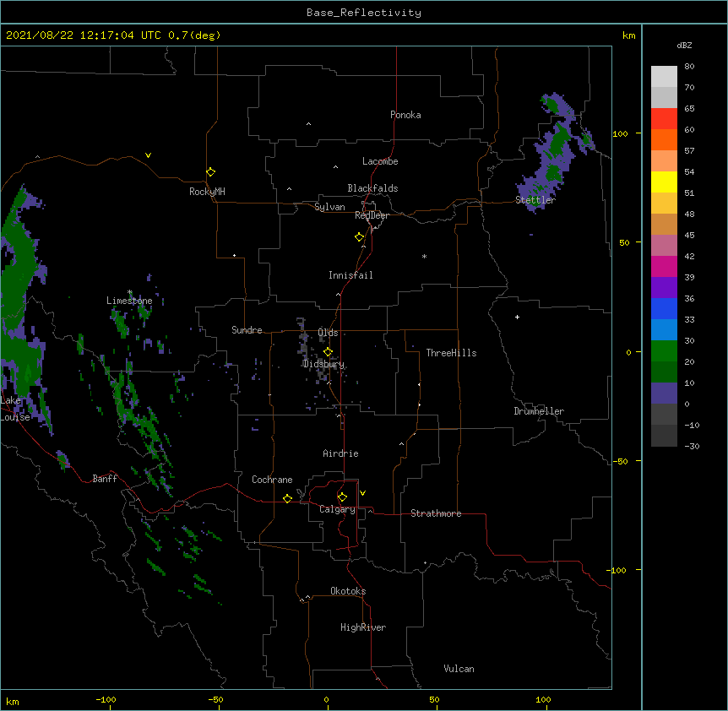Click the Blackfalds city label

click(x=372, y=188)
